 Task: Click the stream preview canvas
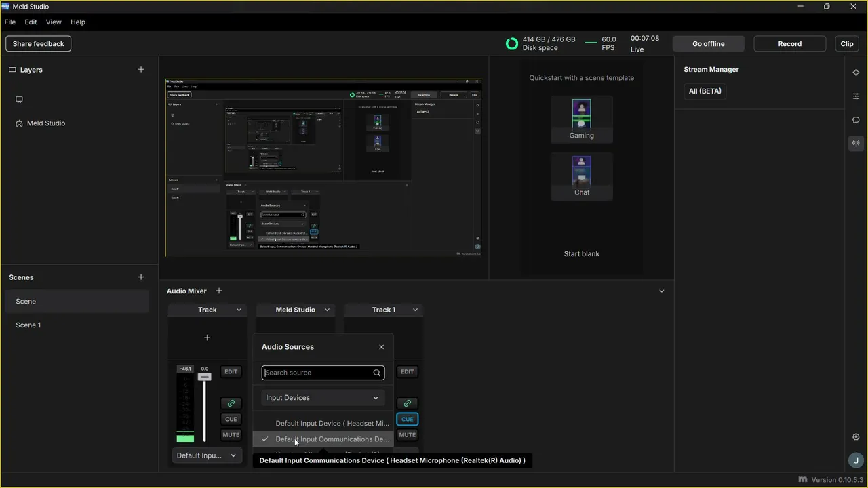323,167
